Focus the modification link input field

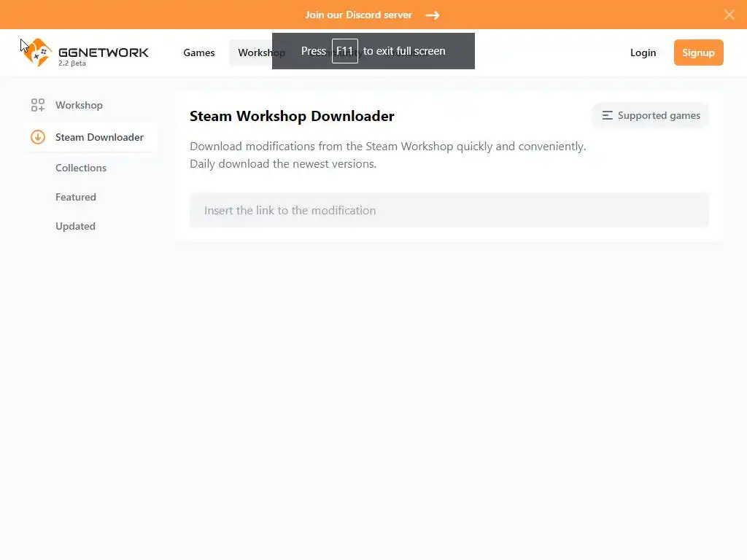449,210
